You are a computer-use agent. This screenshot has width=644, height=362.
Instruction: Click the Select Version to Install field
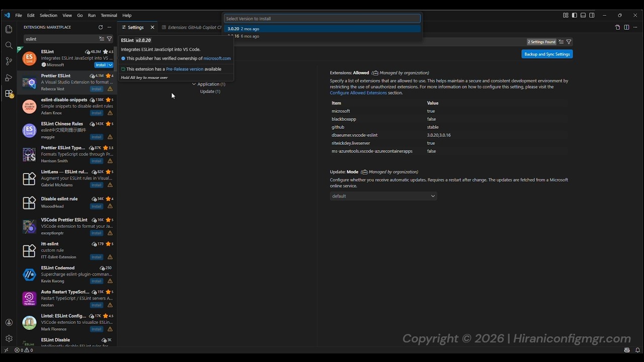click(322, 19)
